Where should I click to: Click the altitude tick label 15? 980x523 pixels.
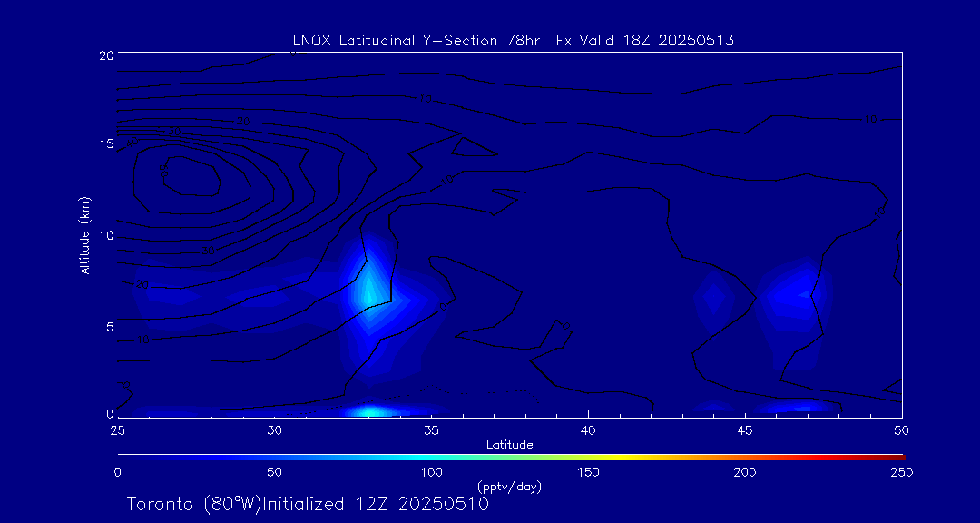(x=106, y=143)
